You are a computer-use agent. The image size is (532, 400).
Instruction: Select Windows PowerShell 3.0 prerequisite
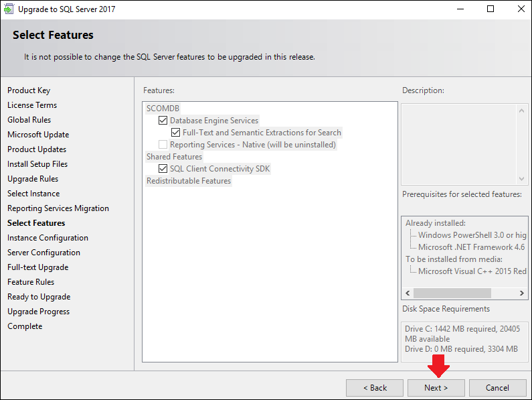pyautogui.click(x=472, y=235)
